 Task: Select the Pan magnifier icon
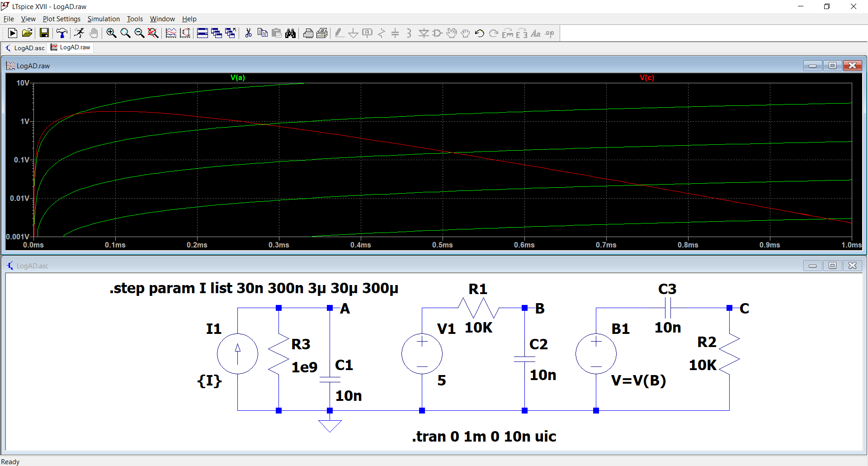(125, 33)
